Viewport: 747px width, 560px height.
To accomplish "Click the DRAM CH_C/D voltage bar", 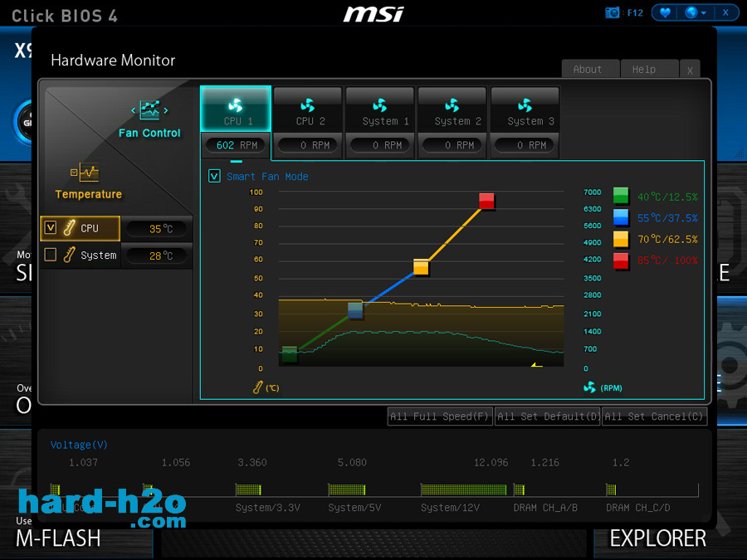I will tap(611, 489).
